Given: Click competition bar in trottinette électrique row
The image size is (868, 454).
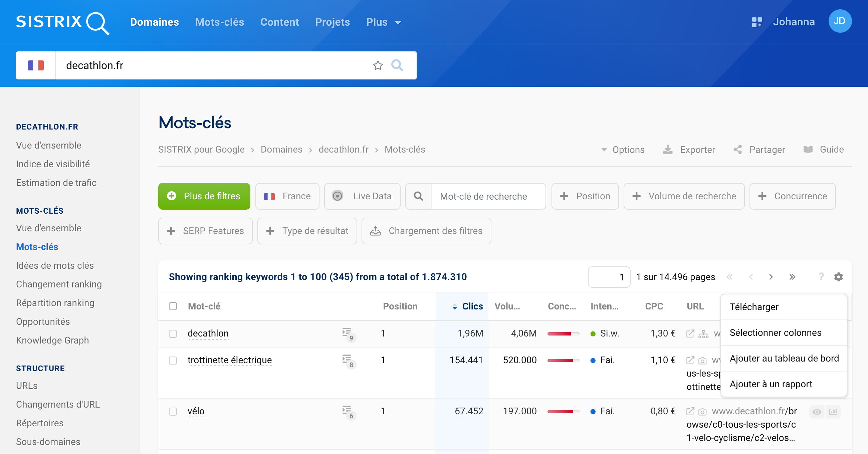Looking at the screenshot, I should [563, 361].
